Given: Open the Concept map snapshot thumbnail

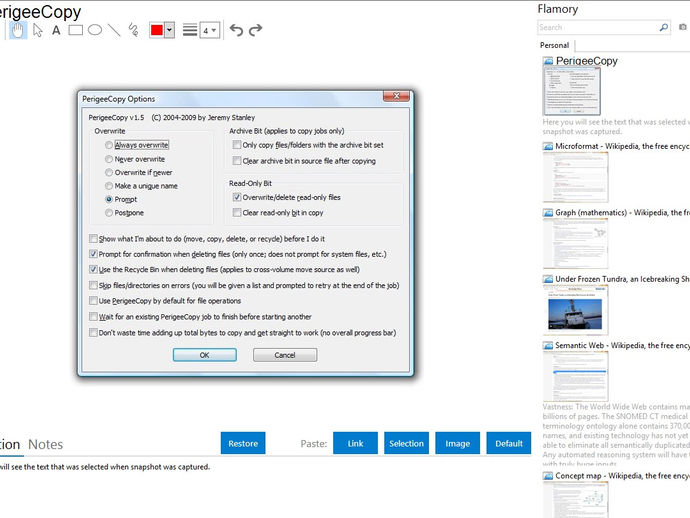Looking at the screenshot, I should [x=576, y=500].
